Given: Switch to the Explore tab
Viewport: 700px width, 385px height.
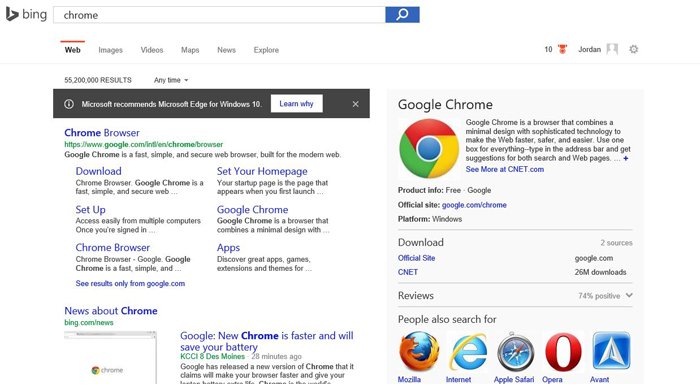Looking at the screenshot, I should click(266, 50).
